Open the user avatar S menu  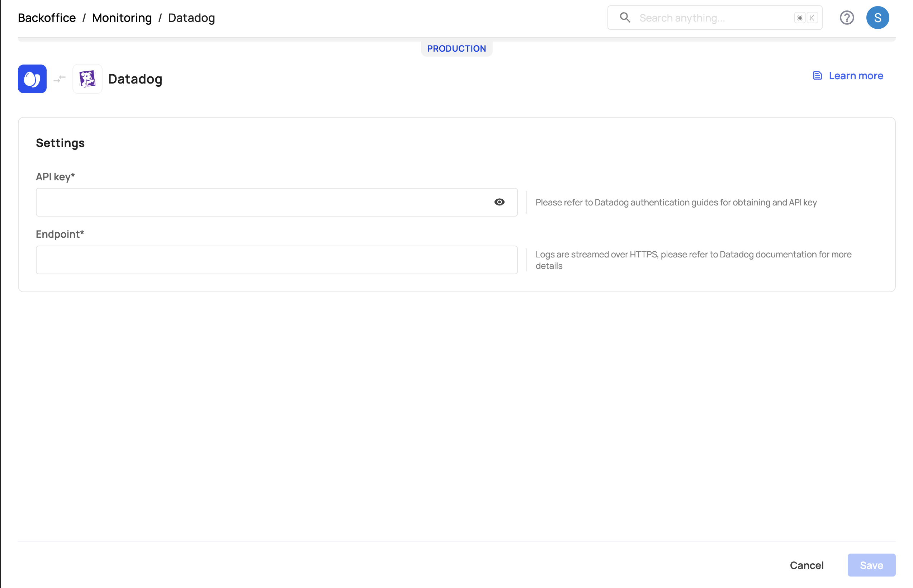click(877, 18)
